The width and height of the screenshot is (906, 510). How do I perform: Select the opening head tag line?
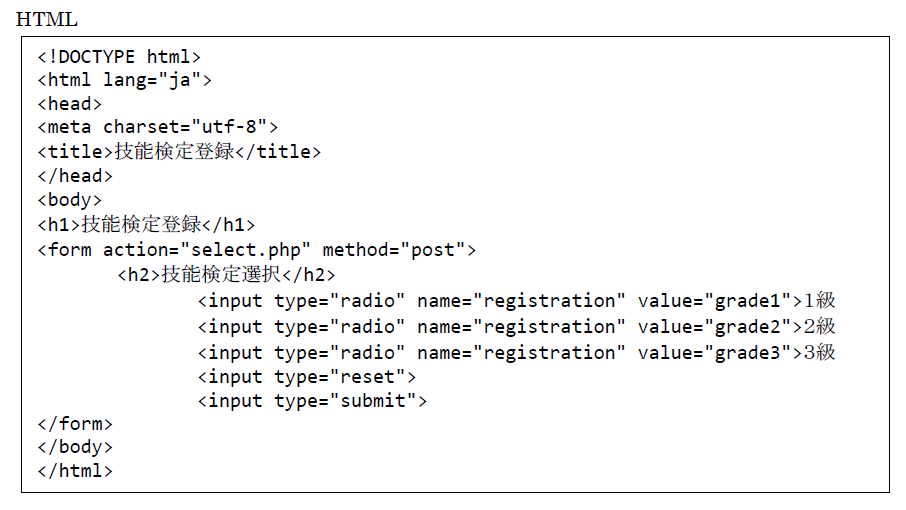pos(69,104)
